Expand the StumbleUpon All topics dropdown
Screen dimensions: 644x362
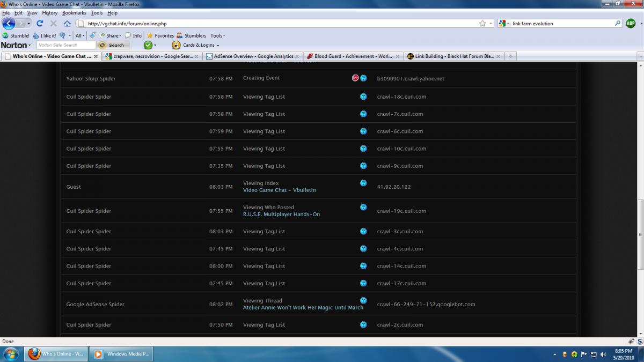coord(79,36)
